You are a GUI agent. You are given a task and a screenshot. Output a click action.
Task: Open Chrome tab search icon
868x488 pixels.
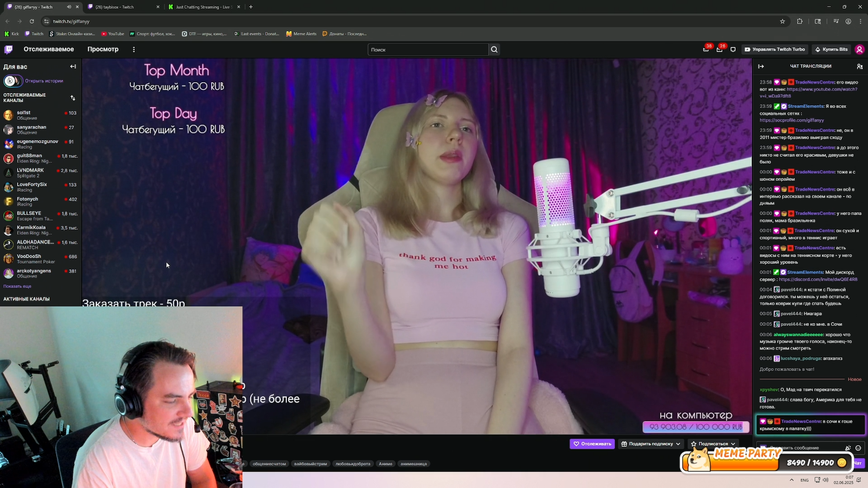click(818, 21)
